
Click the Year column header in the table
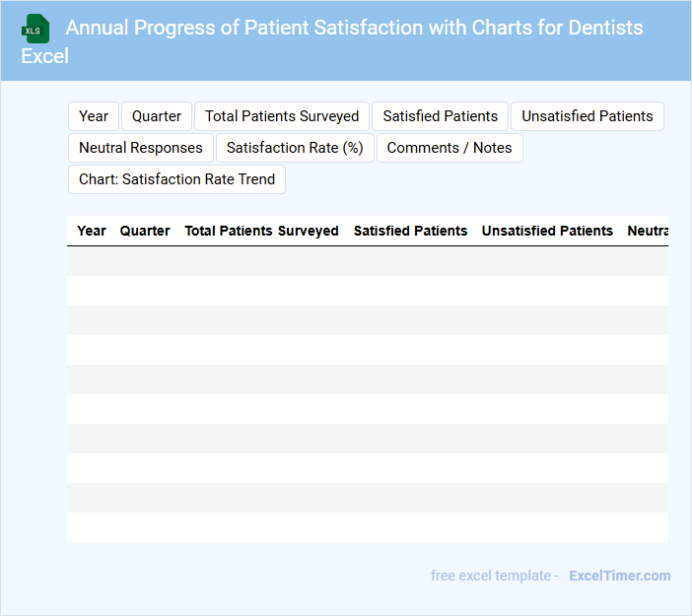pos(92,231)
